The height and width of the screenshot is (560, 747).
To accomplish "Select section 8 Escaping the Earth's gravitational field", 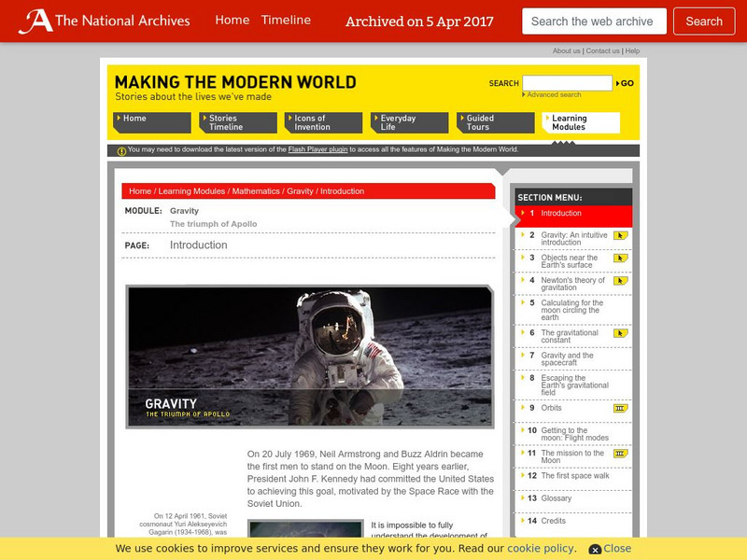I will [573, 385].
